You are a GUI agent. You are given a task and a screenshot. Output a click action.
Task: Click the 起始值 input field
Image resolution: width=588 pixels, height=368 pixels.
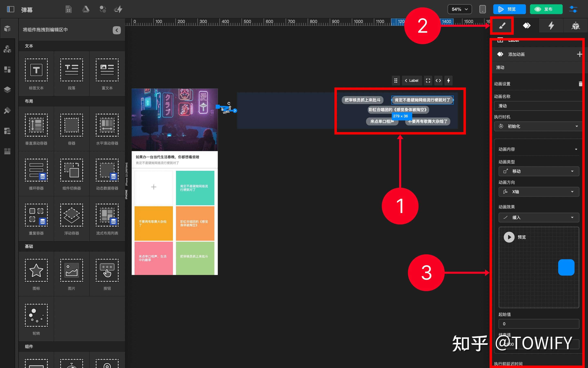pyautogui.click(x=539, y=324)
